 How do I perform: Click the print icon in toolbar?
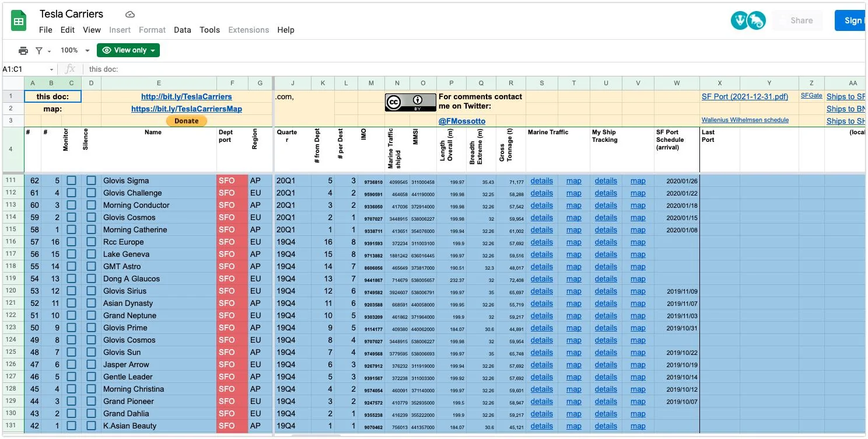[23, 51]
